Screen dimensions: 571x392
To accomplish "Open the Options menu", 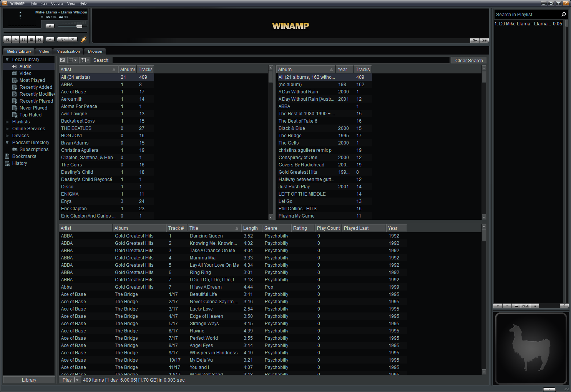I will [x=57, y=3].
